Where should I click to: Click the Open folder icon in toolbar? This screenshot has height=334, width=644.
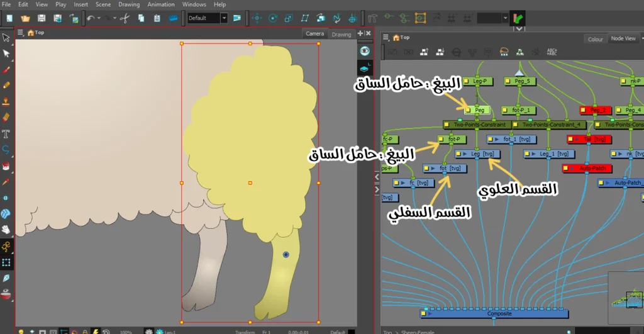tap(25, 18)
